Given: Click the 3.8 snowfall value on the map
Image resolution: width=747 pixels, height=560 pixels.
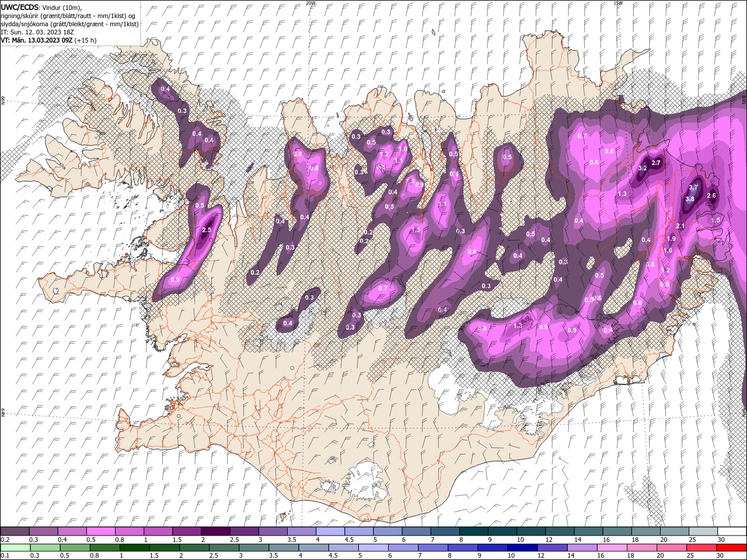Looking at the screenshot, I should (690, 199).
